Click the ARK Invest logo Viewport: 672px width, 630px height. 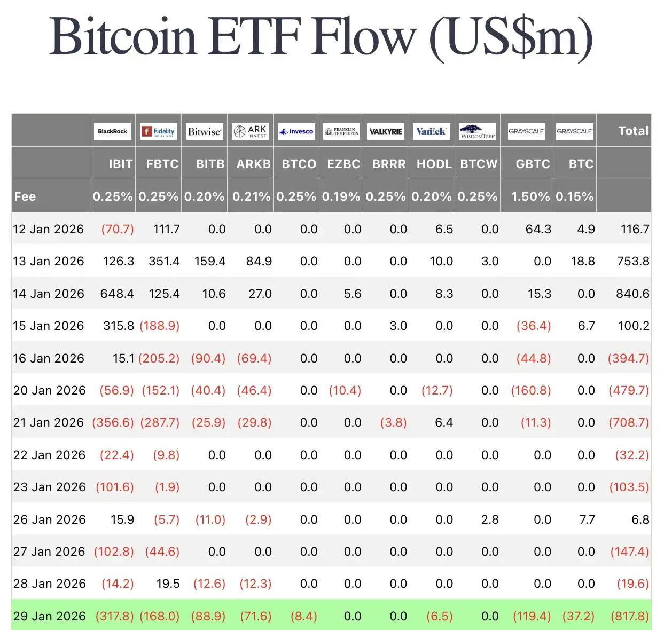(x=251, y=131)
